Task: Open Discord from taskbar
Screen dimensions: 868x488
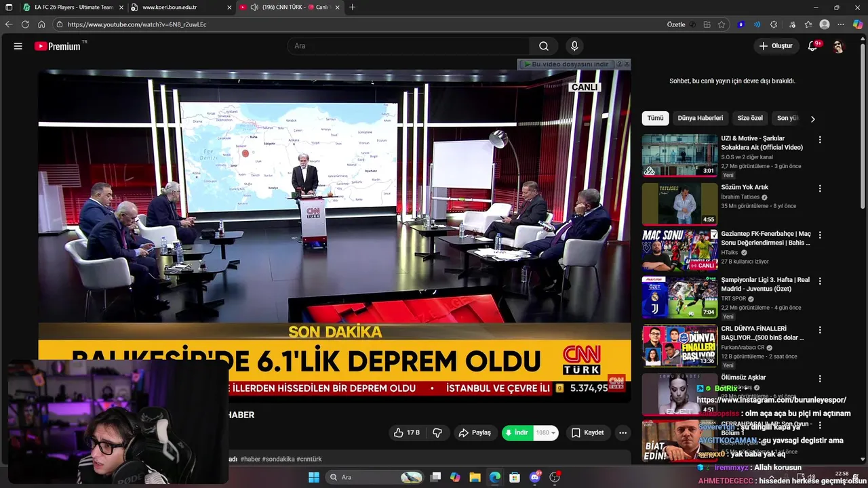Action: tap(535, 477)
